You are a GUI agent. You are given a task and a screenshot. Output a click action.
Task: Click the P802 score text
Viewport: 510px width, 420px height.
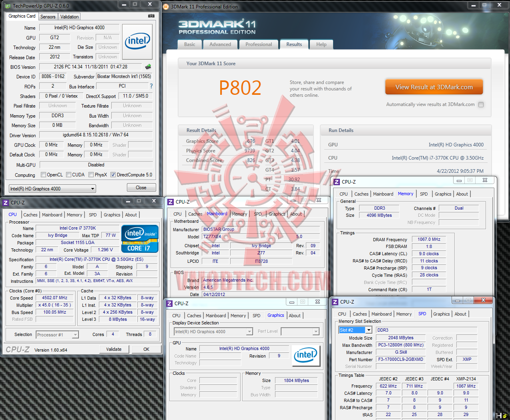[240, 88]
